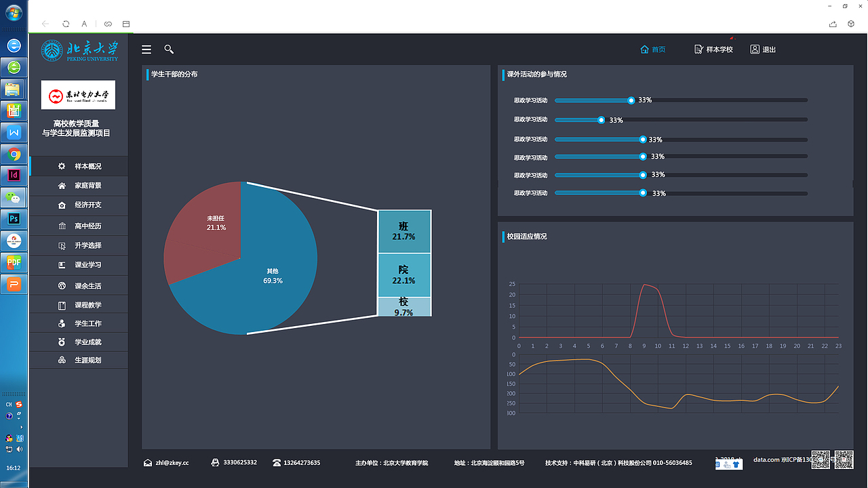Click the browser back arrow
868x488 pixels.
45,24
